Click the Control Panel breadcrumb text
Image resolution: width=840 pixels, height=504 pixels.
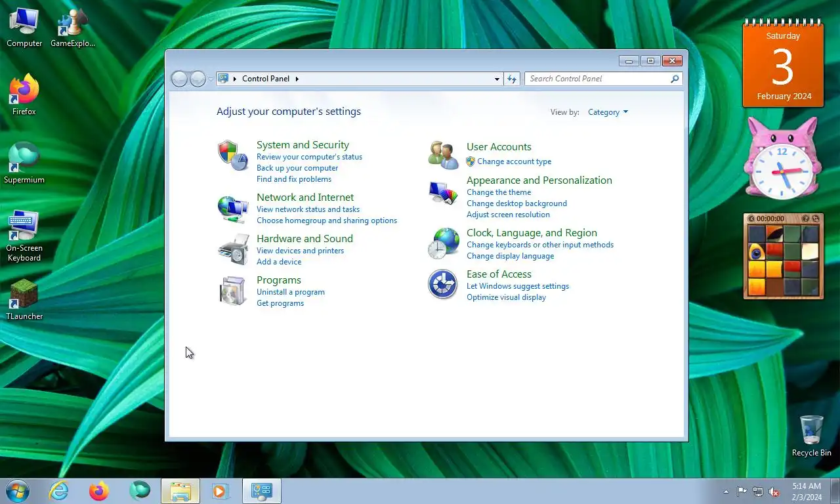(x=266, y=79)
